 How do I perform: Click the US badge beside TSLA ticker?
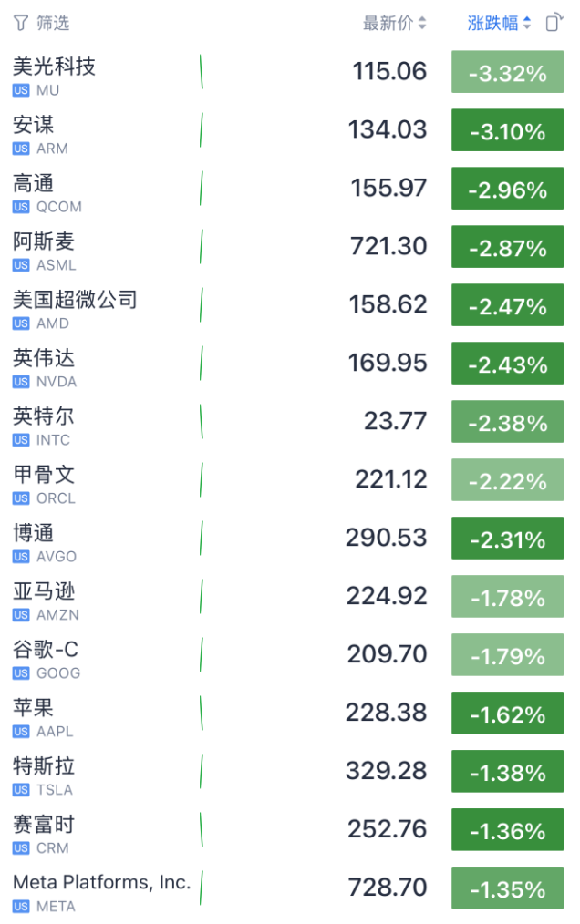[21, 790]
